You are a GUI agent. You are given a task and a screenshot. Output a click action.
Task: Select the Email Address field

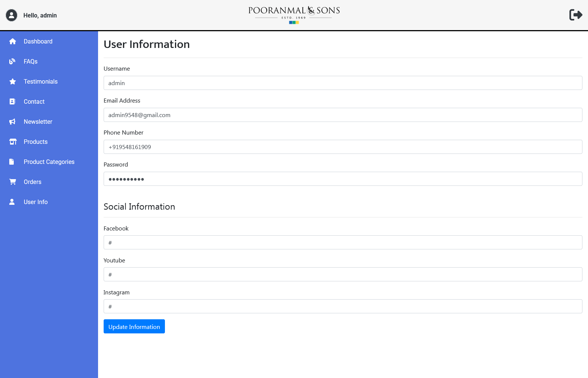coord(342,115)
